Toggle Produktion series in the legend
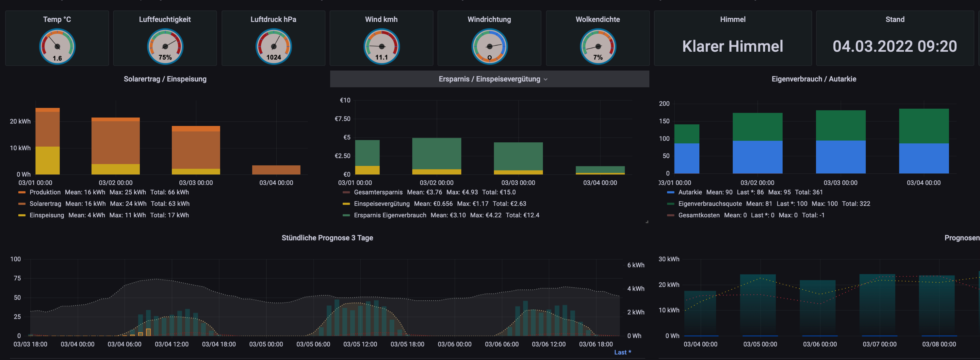The image size is (980, 360). (x=45, y=192)
